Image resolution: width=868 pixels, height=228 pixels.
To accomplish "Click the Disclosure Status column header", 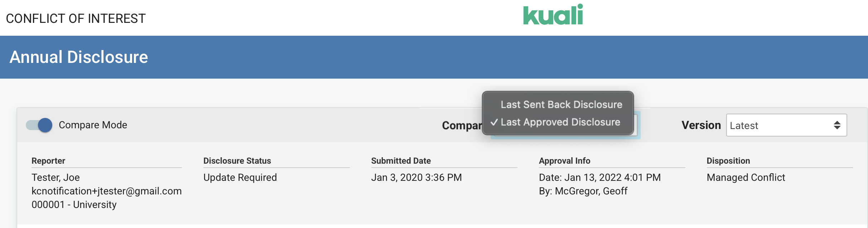I will point(237,161).
